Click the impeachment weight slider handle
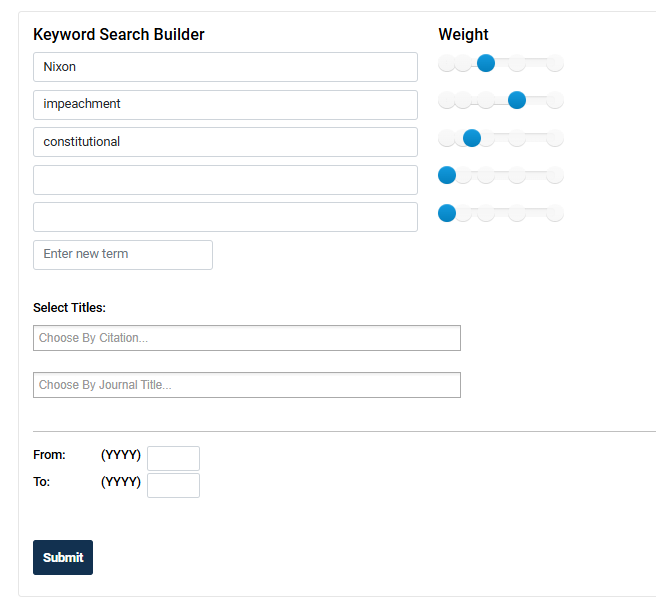Screen dimensions: 656x611 [x=517, y=100]
